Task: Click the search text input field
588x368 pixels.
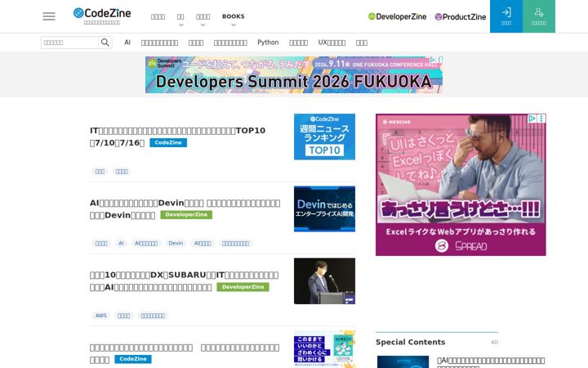Action: click(x=69, y=43)
